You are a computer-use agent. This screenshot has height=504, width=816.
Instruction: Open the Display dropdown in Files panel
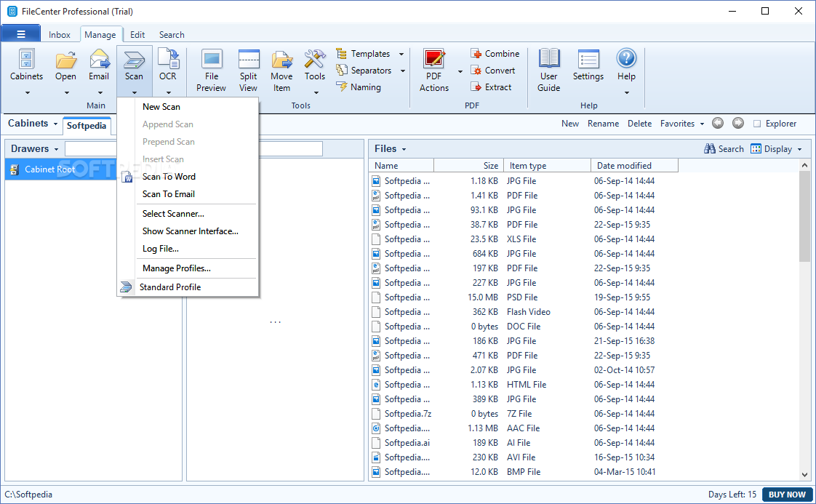(x=777, y=149)
